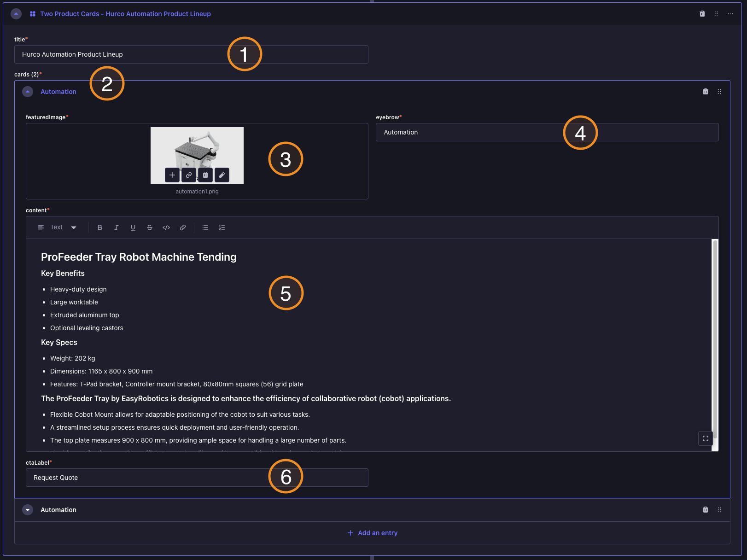Toggle underline formatting
747x560 pixels.
(133, 227)
